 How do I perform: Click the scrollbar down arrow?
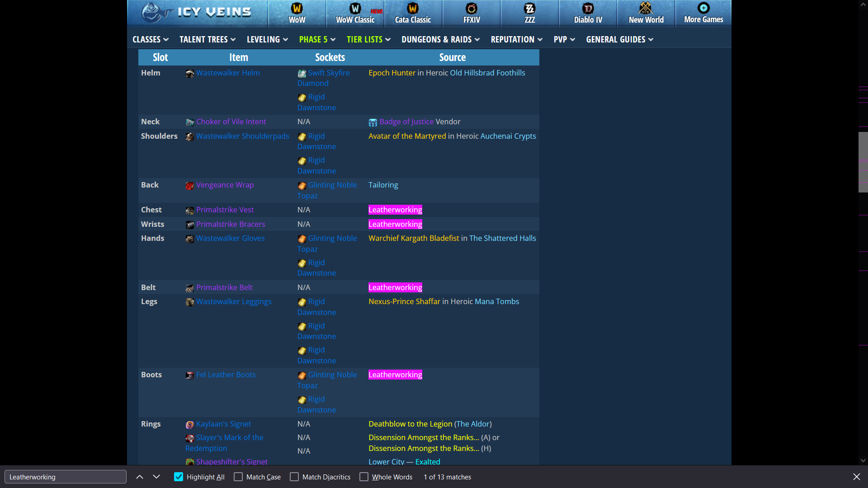(863, 460)
